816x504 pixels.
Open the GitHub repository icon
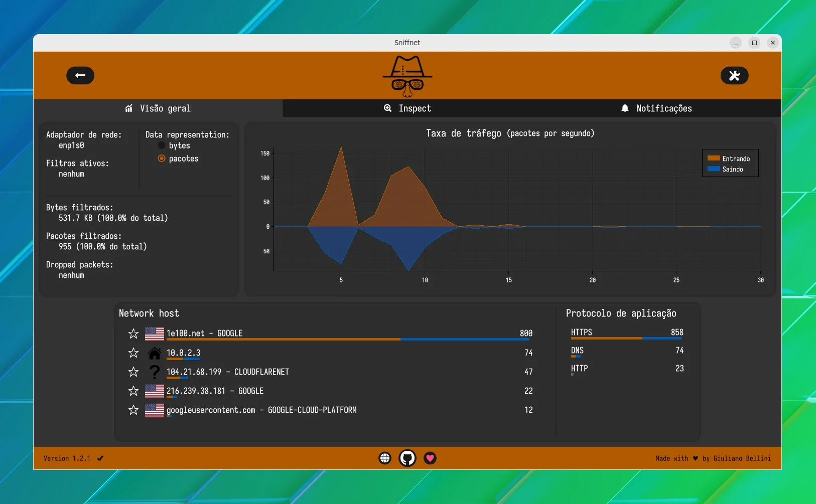coord(407,458)
